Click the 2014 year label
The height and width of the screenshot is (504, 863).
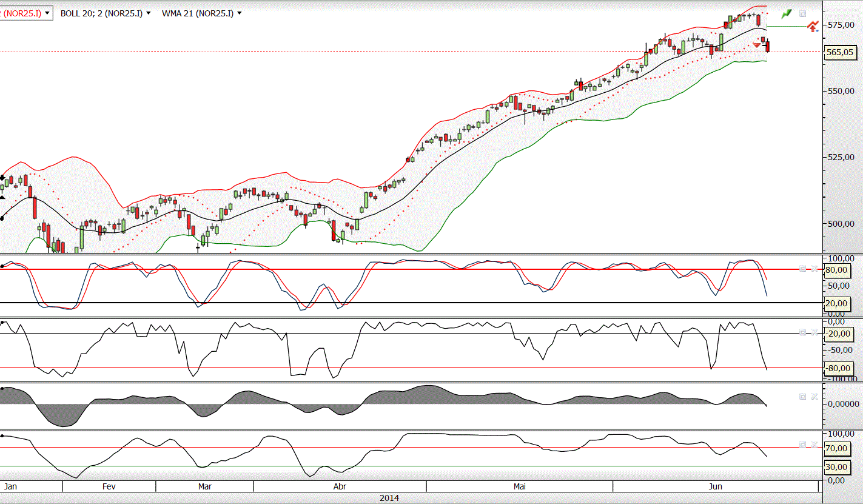[389, 498]
